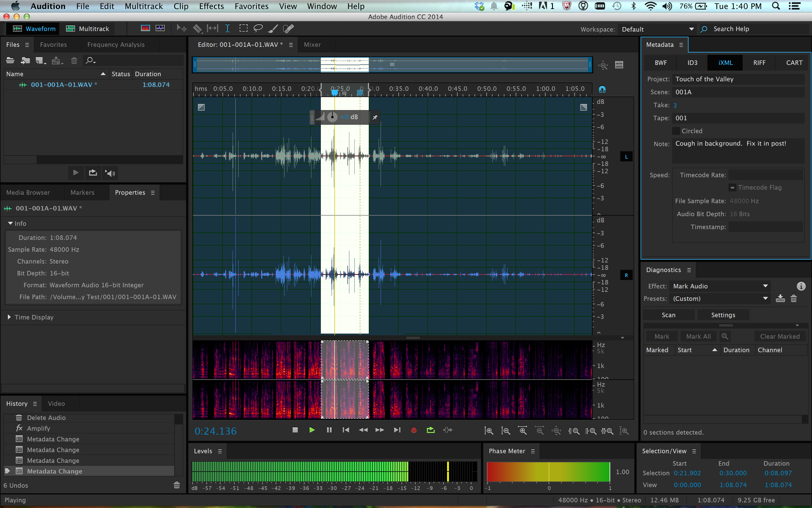Click Zoom In Amplitude icon
812x508 pixels.
[x=489, y=431]
